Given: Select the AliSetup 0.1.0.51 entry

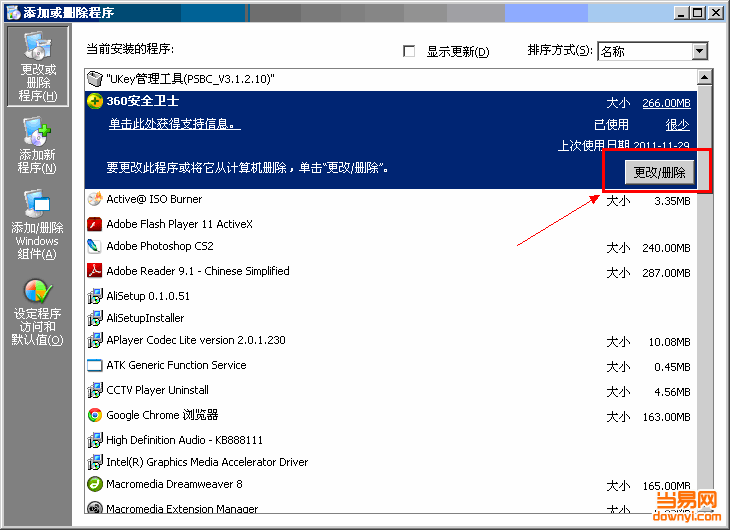Looking at the screenshot, I should pyautogui.click(x=391, y=296).
